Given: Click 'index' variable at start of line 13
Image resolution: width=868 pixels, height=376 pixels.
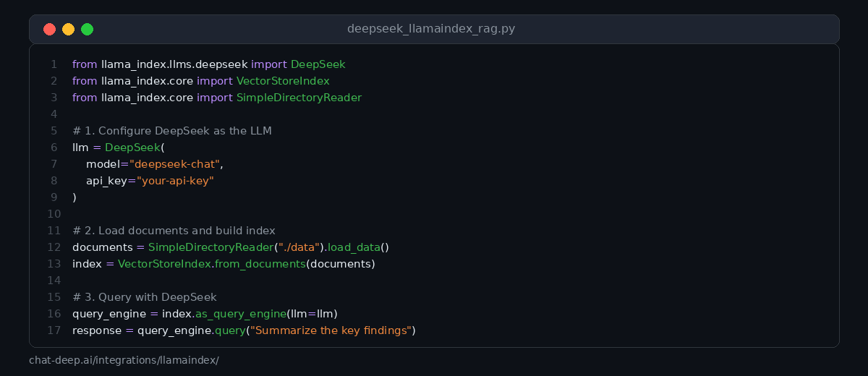Looking at the screenshot, I should tap(88, 264).
